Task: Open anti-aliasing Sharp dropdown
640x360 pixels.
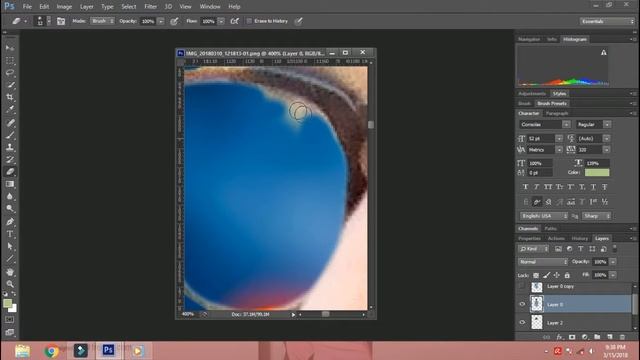Action: pos(596,216)
